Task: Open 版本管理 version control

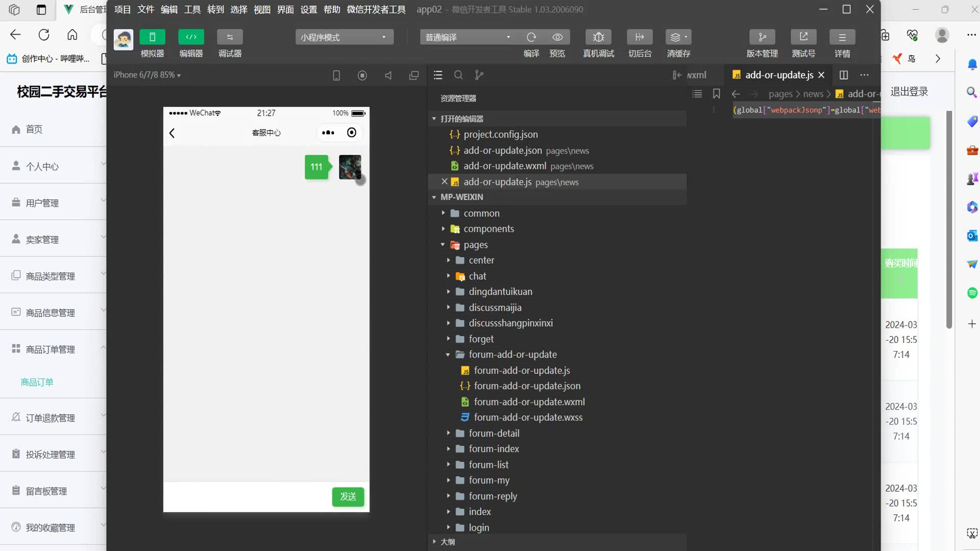Action: point(762,37)
